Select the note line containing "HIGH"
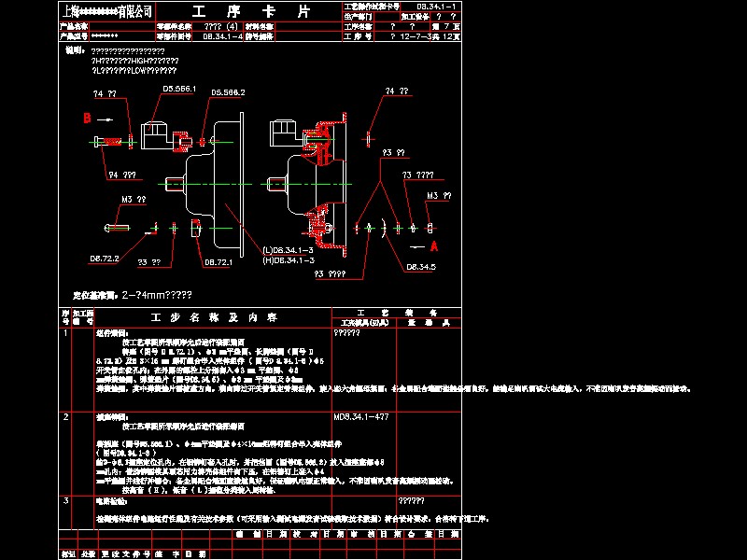747x560 pixels. [x=134, y=61]
